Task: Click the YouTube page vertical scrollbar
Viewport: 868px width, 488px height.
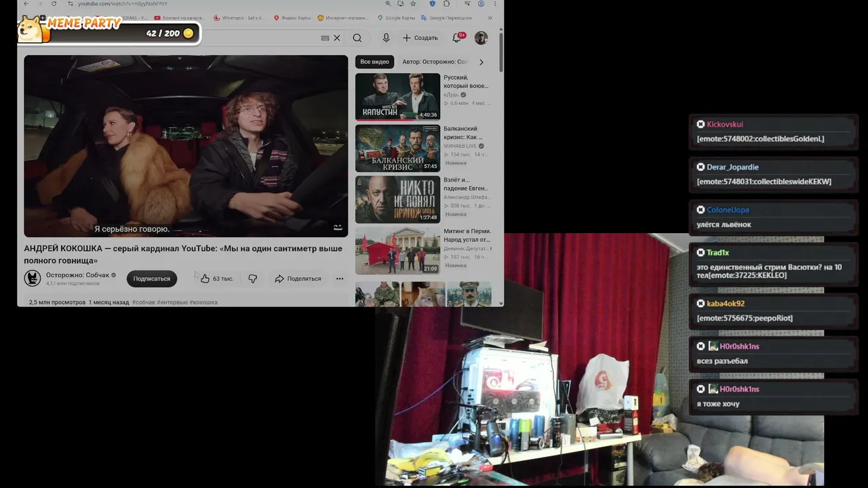Action: pyautogui.click(x=501, y=51)
